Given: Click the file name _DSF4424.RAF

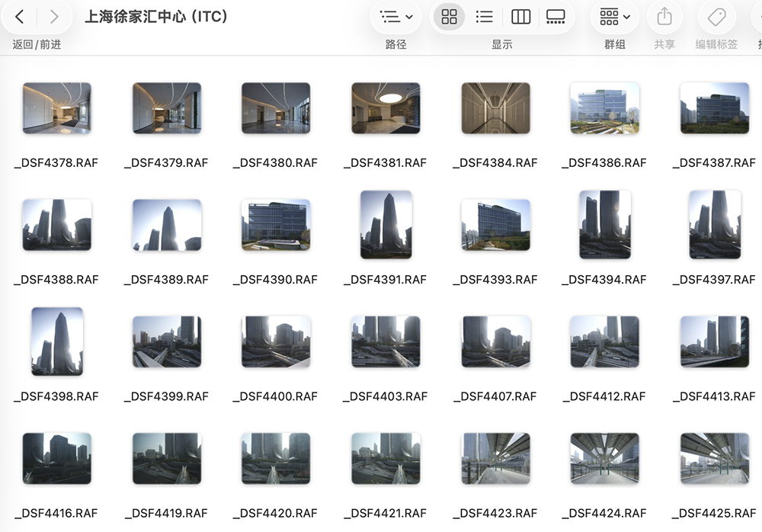Looking at the screenshot, I should [604, 513].
